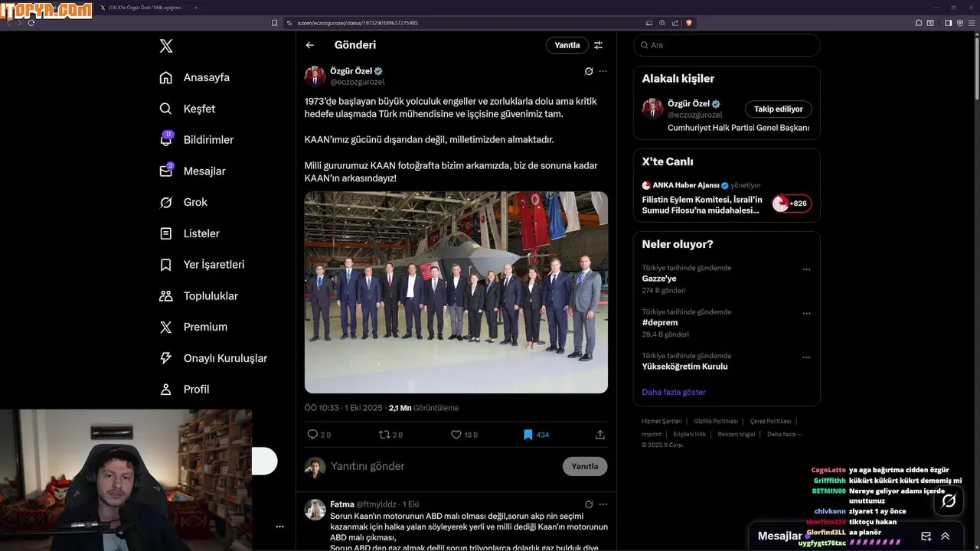Open Listeler in the sidebar
Viewport: 980px width, 551px height.
coord(189,233)
